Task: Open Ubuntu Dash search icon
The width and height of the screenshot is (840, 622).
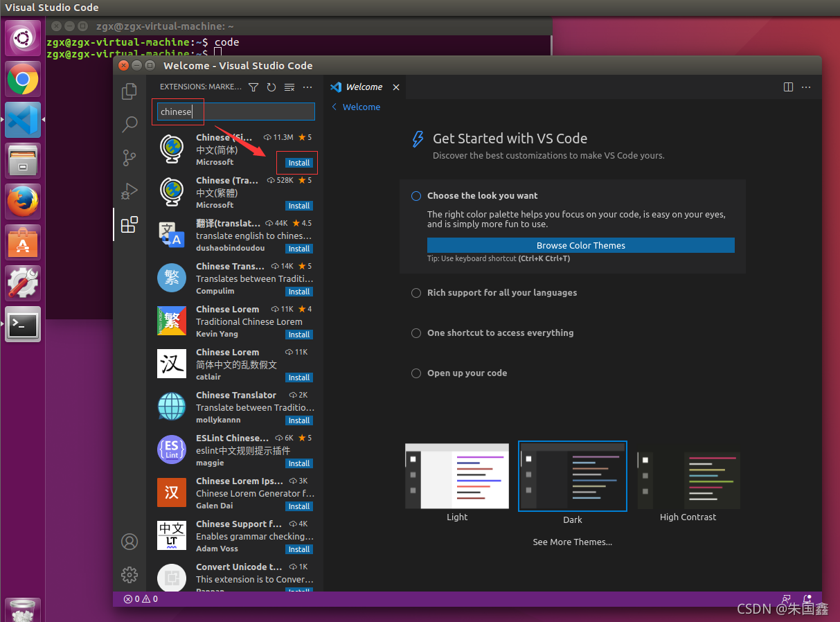Action: click(x=23, y=38)
